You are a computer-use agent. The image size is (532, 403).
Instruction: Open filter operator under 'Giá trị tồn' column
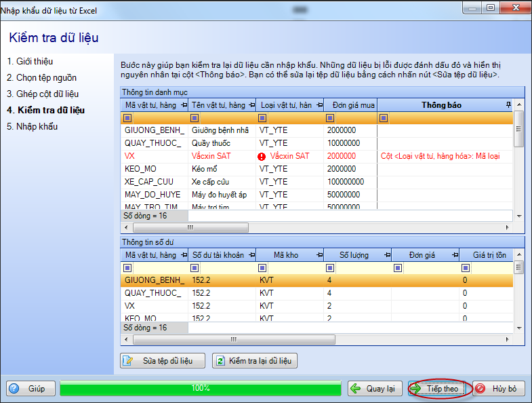(466, 268)
